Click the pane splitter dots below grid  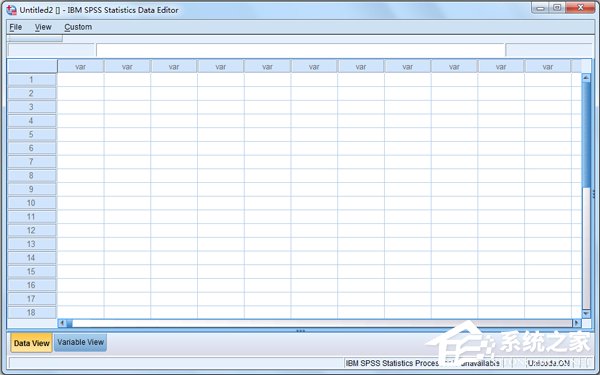click(x=301, y=331)
